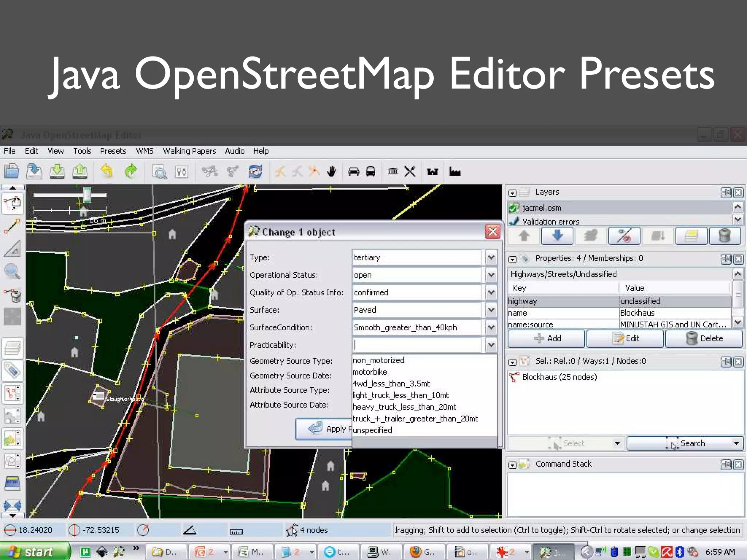Select the Zoom magnifier tool in sidebar
Screen dimensions: 747x560
pyautogui.click(x=12, y=271)
